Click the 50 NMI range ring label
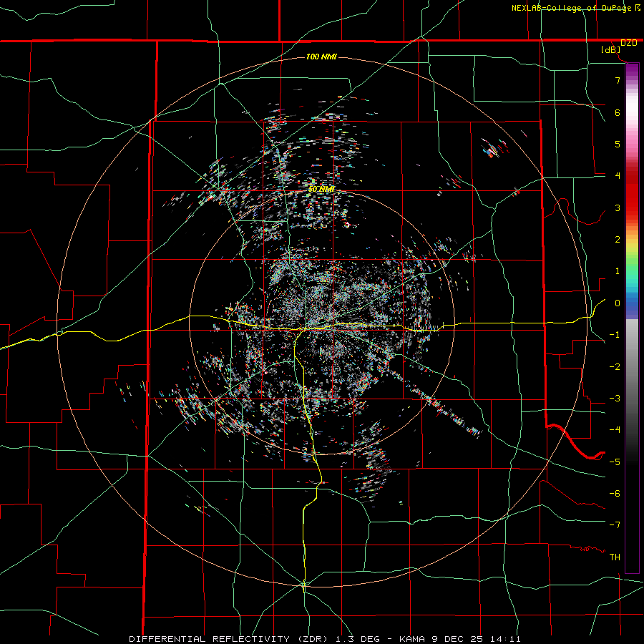Image resolution: width=644 pixels, height=644 pixels. click(321, 189)
